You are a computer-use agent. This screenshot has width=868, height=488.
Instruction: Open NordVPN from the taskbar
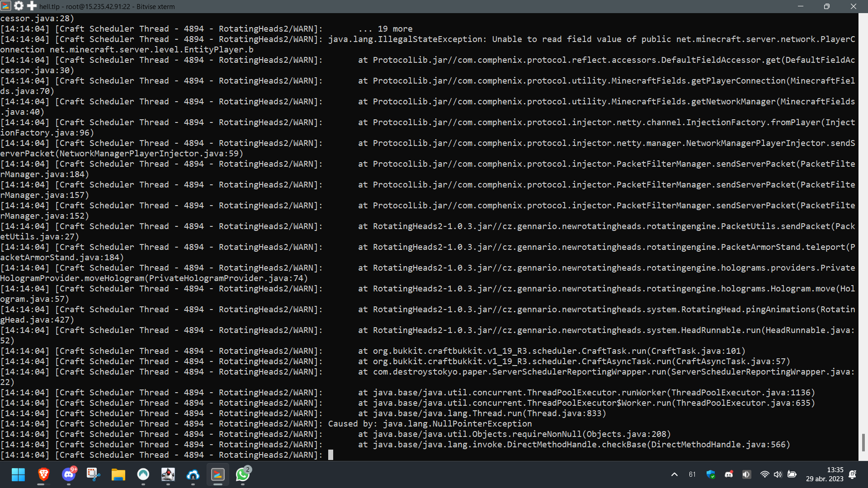[x=143, y=475]
